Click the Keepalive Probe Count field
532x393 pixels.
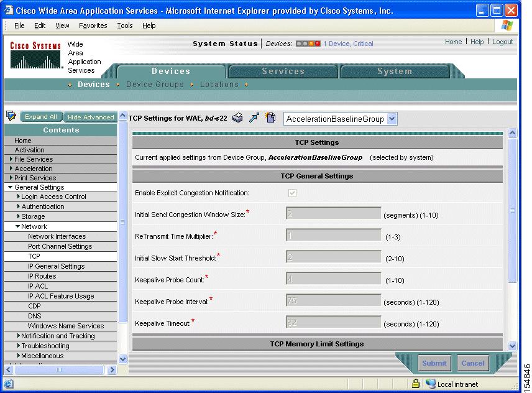click(334, 279)
